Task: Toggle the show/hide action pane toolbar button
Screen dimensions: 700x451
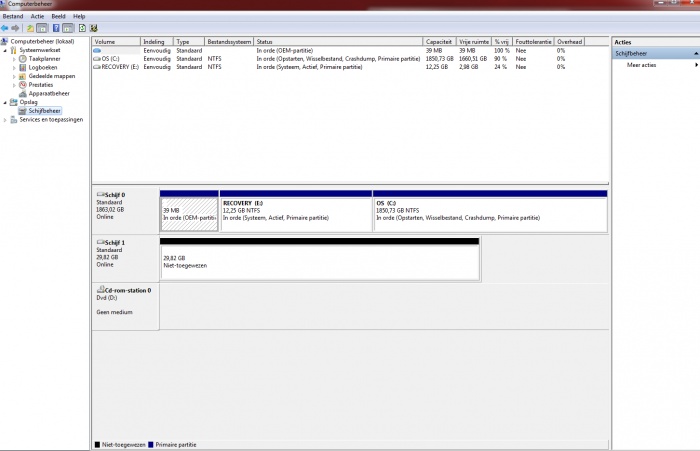Action: tap(68, 28)
